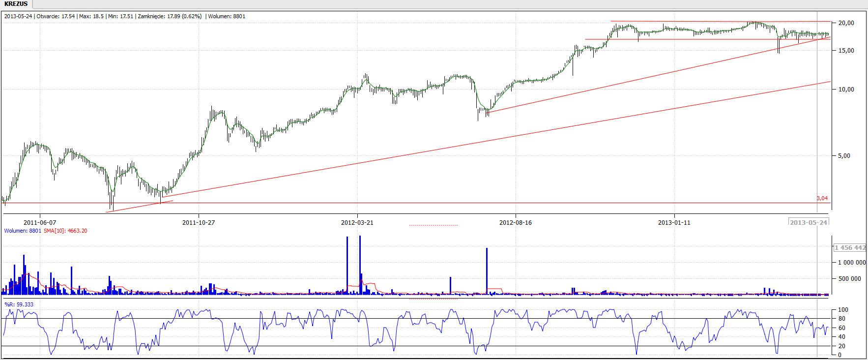The image size is (868, 360).
Task: Click the 20,00 price axis label
Action: tap(846, 23)
